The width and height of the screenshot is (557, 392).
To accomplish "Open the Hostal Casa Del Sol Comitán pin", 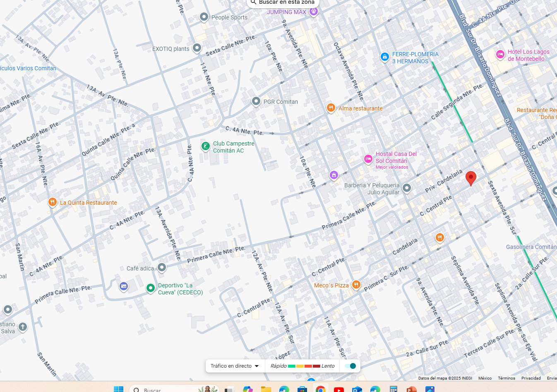I will 368,159.
